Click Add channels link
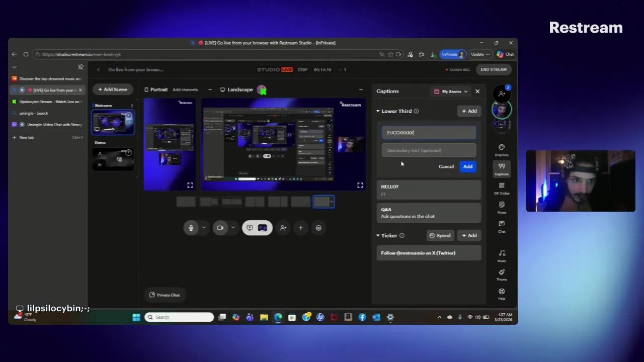Screen dimensions: 644x362 point(185,89)
